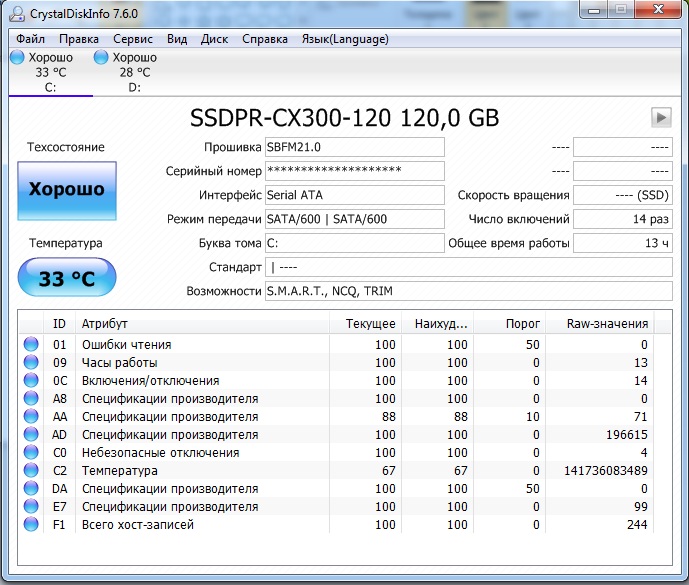Click status orb in the AA row
This screenshot has width=689, height=585.
coord(31,416)
